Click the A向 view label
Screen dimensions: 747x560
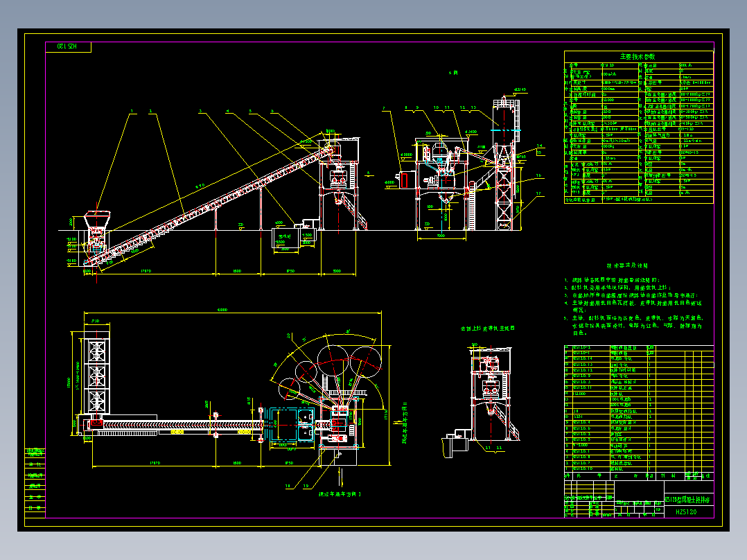pyautogui.click(x=452, y=73)
